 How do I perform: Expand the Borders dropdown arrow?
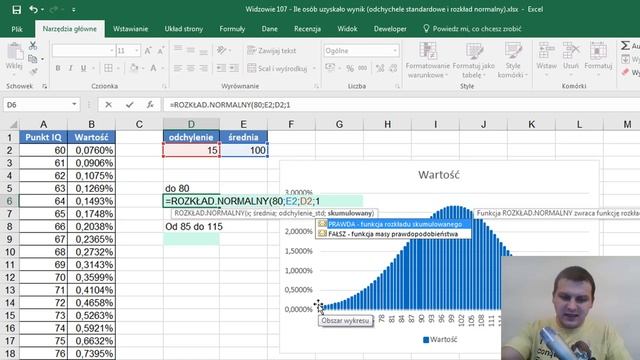click(118, 68)
